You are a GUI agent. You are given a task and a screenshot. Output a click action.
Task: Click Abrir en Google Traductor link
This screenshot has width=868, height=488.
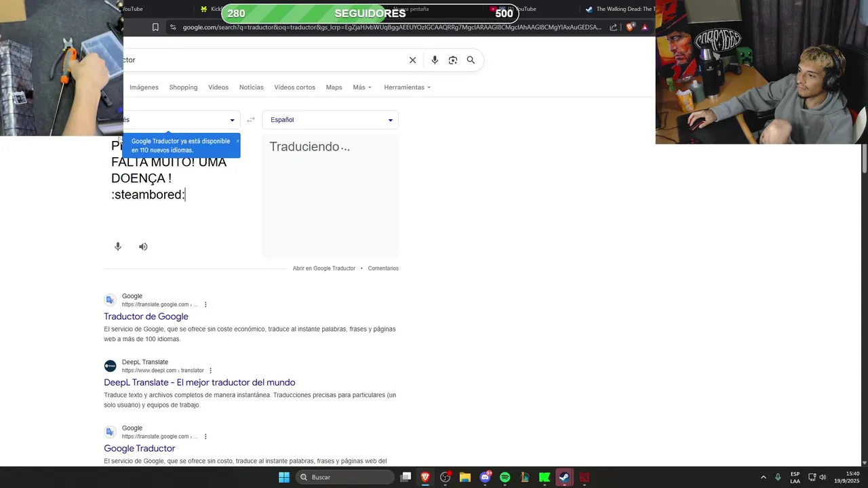click(324, 268)
